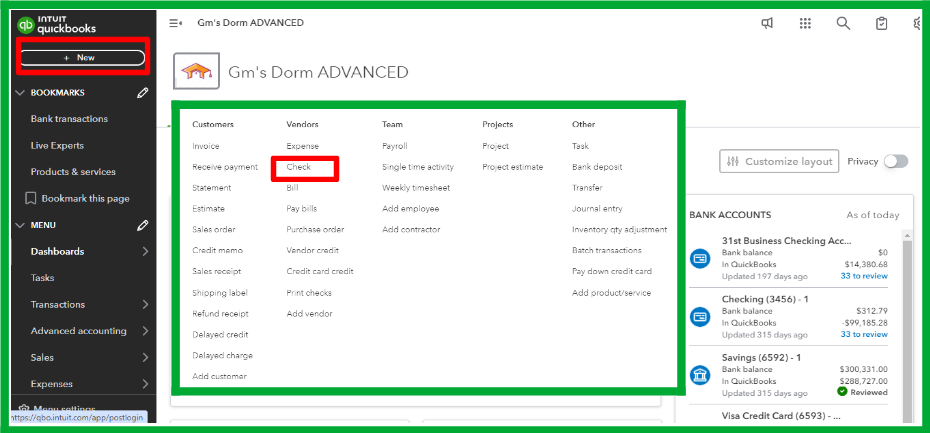This screenshot has height=433, width=930.
Task: Select Bank deposit under Other
Action: [597, 167]
